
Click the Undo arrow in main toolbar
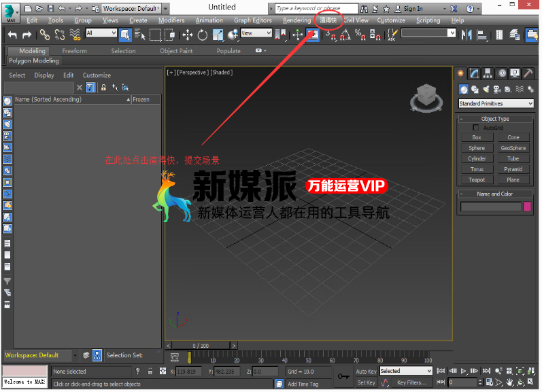(x=12, y=35)
